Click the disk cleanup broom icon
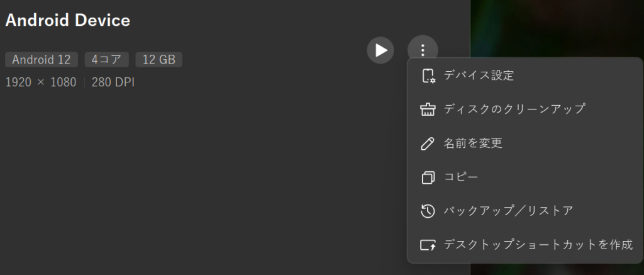The height and width of the screenshot is (275, 644). pos(428,109)
